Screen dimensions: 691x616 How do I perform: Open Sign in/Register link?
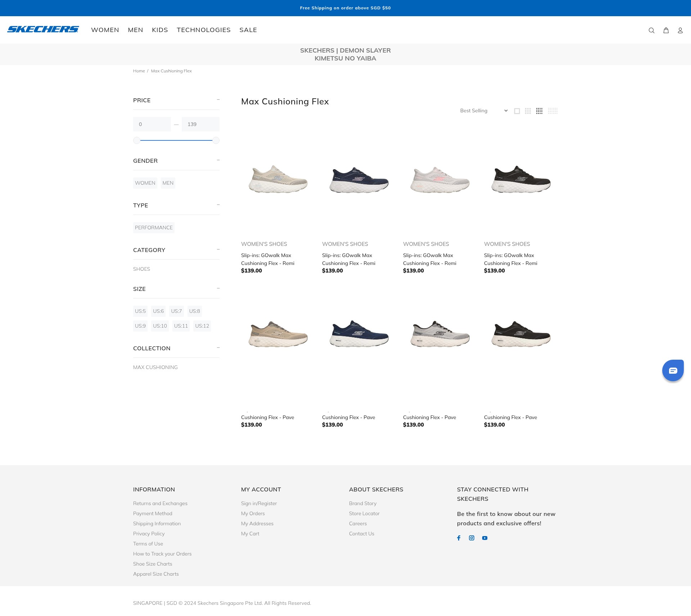tap(259, 503)
